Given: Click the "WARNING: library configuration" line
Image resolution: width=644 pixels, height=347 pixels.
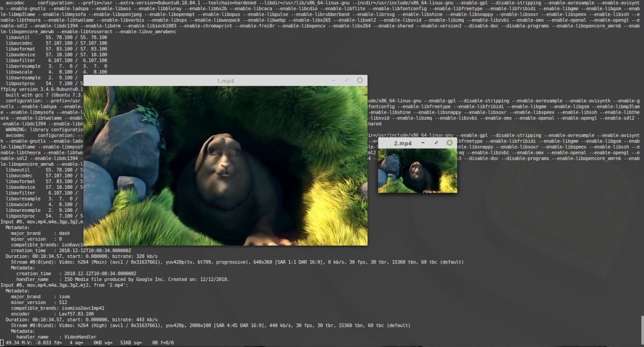Looking at the screenshot, I should tap(45, 130).
